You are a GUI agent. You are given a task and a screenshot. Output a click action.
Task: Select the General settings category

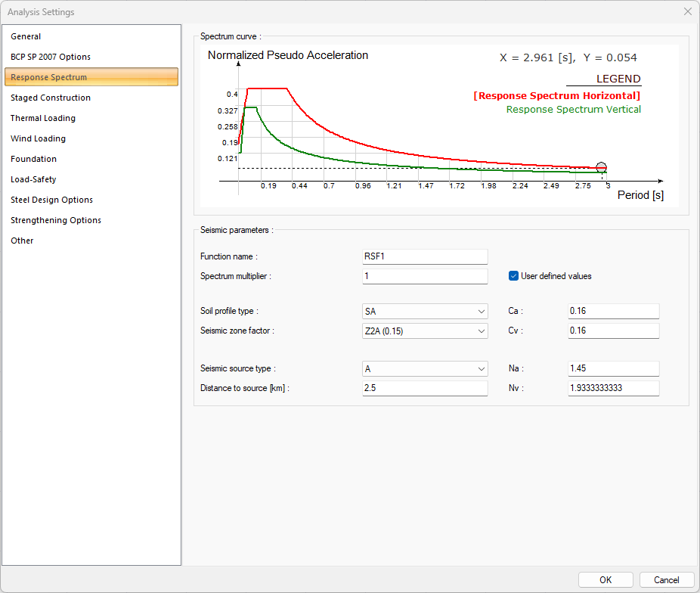tap(26, 36)
